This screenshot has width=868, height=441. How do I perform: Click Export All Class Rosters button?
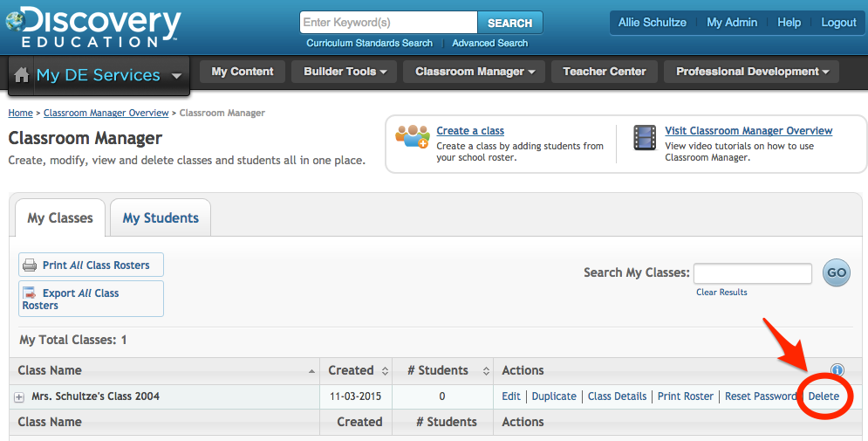(91, 299)
